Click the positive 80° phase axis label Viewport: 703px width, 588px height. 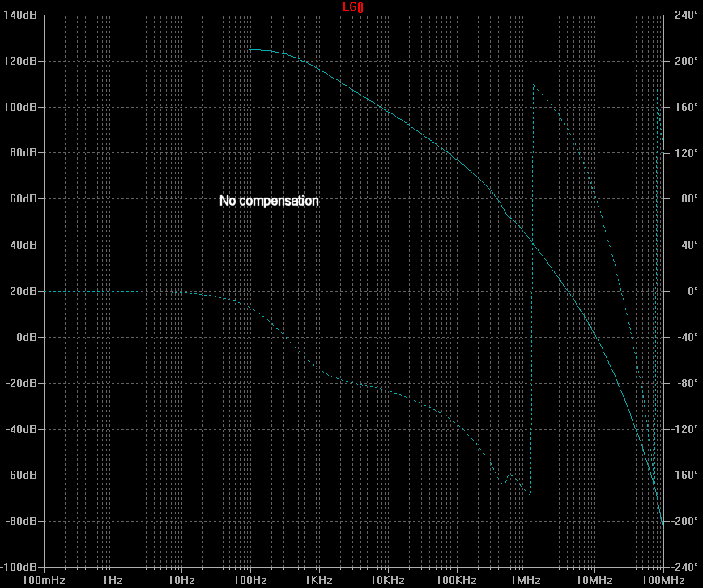tap(689, 198)
